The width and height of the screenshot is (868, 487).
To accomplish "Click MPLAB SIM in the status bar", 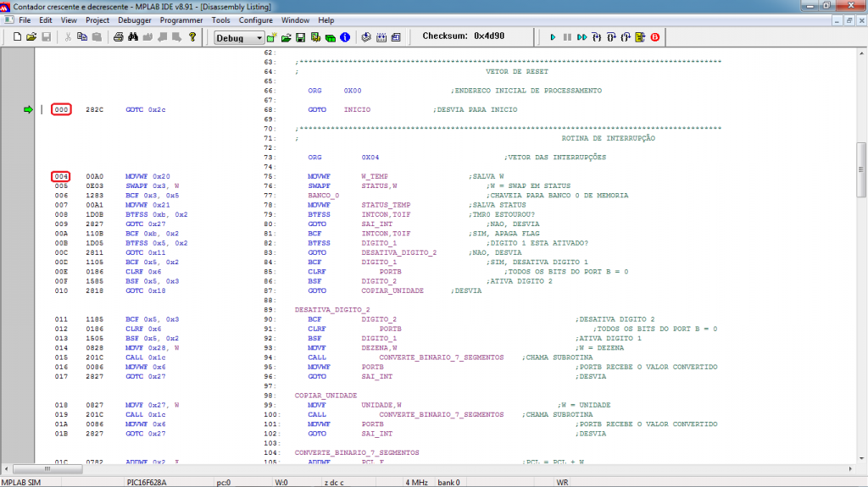I will tap(21, 482).
